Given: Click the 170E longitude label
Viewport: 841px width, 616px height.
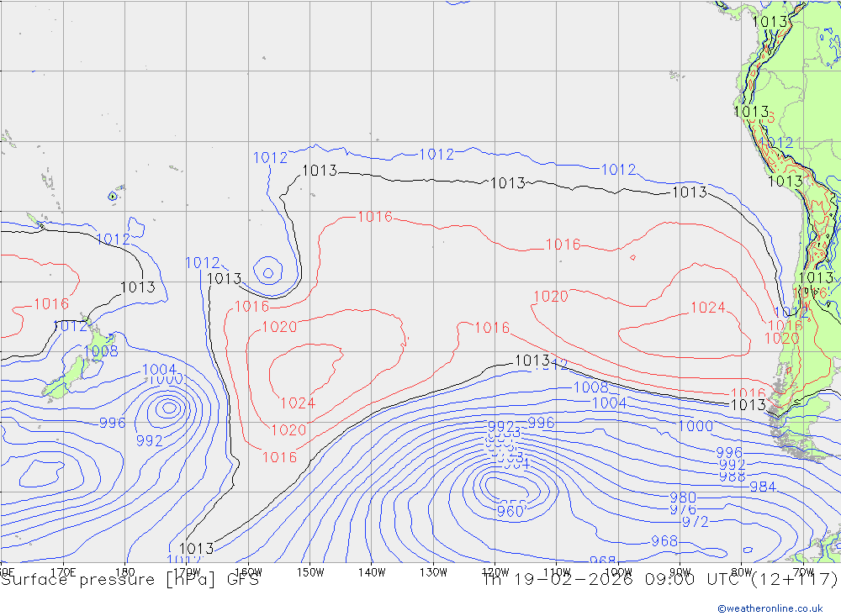Looking at the screenshot, I should click(x=63, y=572).
